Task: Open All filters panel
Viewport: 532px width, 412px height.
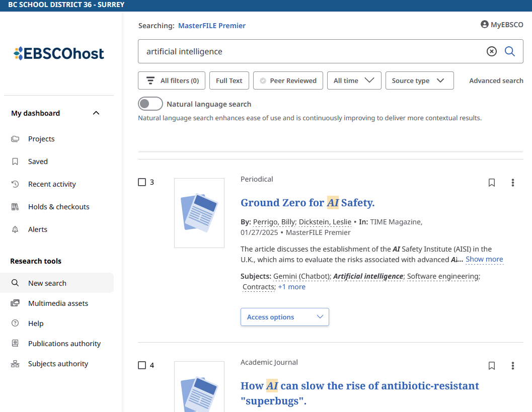Action: pyautogui.click(x=172, y=80)
